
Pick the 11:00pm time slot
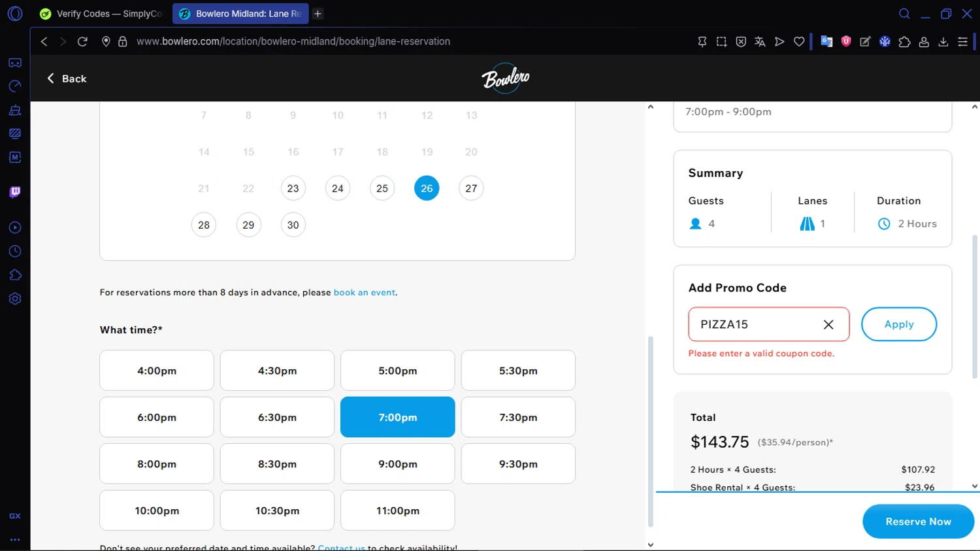(x=398, y=510)
